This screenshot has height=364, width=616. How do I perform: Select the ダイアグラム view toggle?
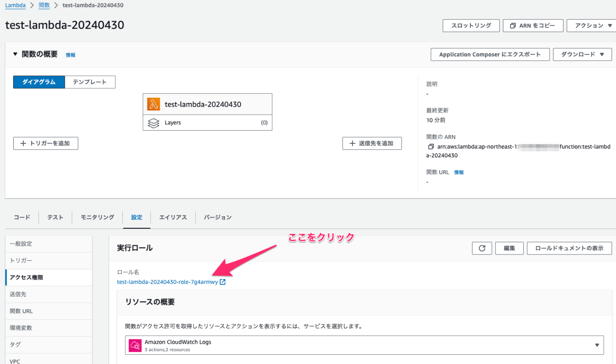(39, 82)
